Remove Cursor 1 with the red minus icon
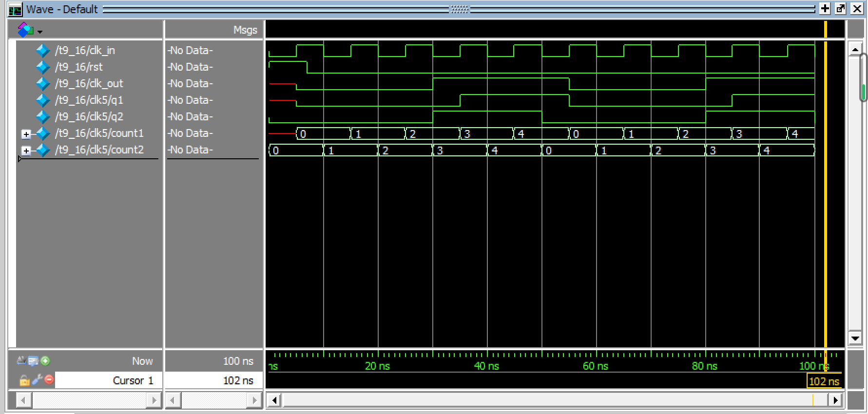The height and width of the screenshot is (414, 868). 49,379
